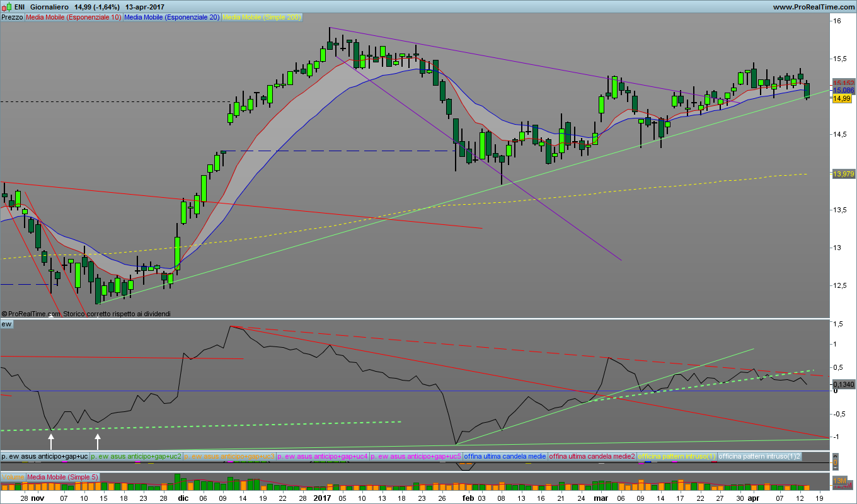Select Media Mobile (Simple 200) label
This screenshot has height=504, width=857.
click(262, 18)
